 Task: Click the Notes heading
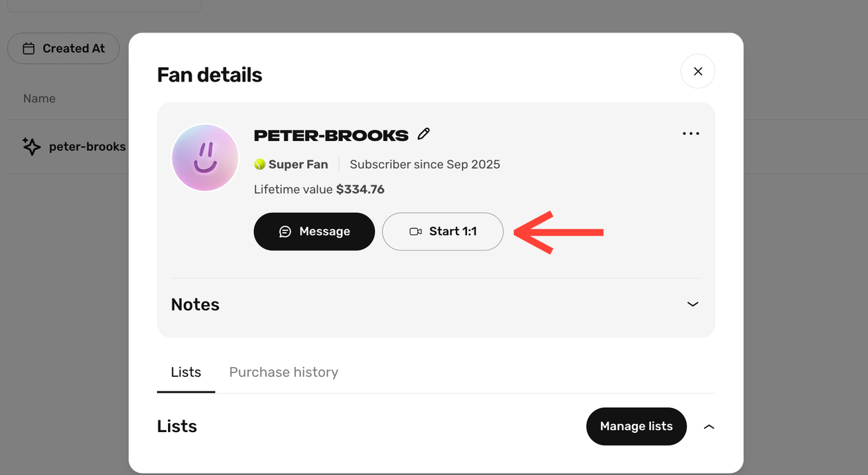pos(195,305)
